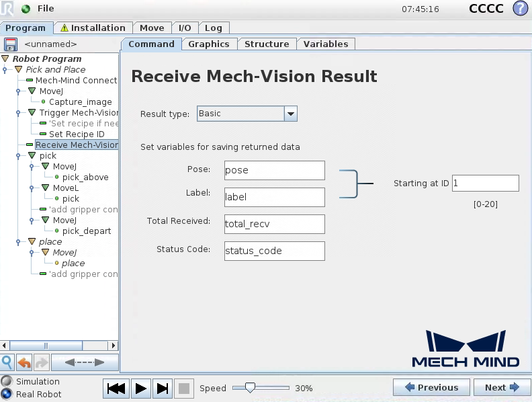
Task: Step forward one program step
Action: coord(163,388)
